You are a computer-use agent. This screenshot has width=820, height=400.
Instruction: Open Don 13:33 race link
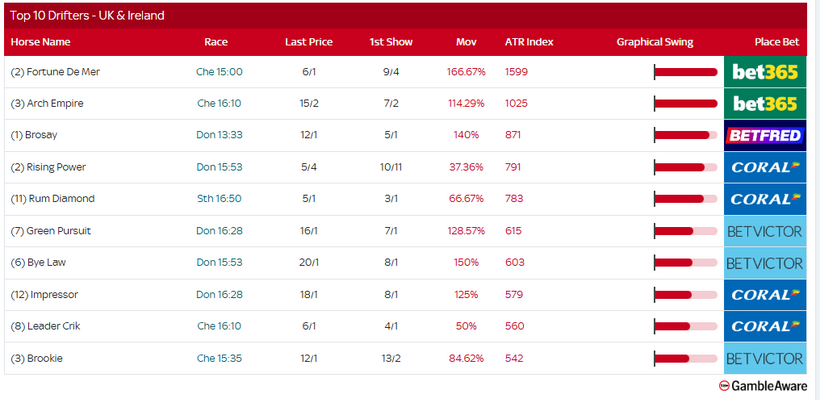tap(219, 135)
